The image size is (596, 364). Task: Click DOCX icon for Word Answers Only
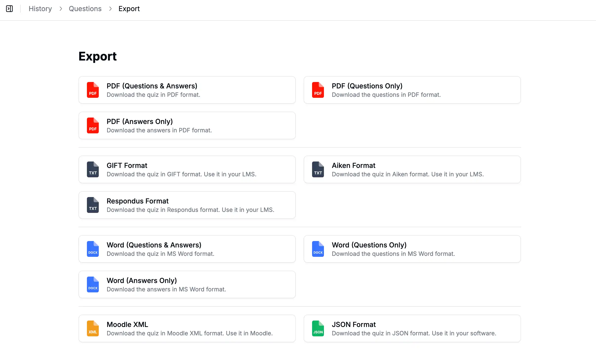(93, 284)
